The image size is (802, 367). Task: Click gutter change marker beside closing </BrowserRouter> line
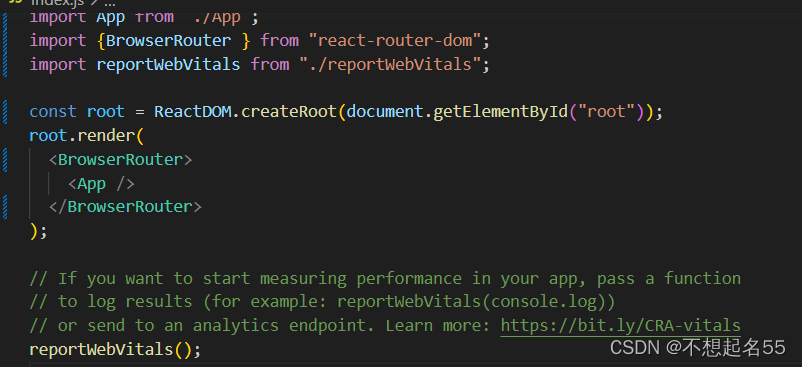pyautogui.click(x=5, y=207)
